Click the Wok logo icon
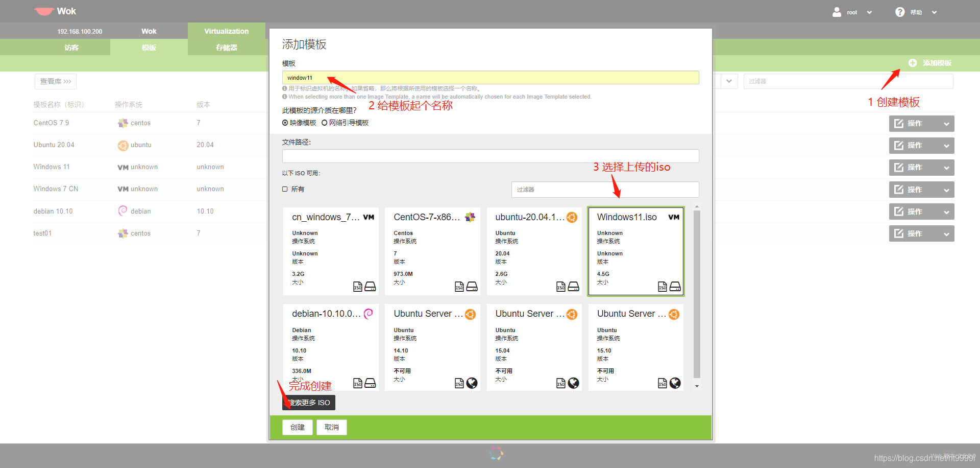The width and height of the screenshot is (980, 468). coord(44,11)
